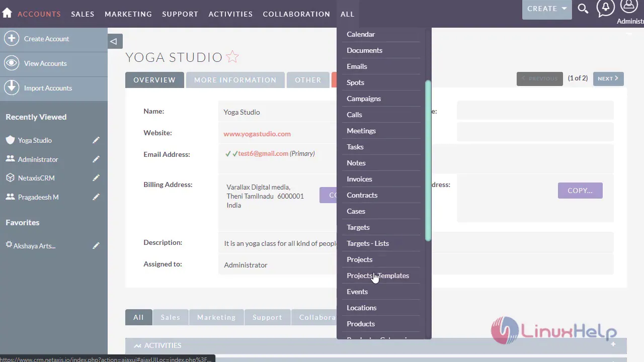Screen dimensions: 644x362
Task: Switch to the MORE INFORMATION tab
Action: pyautogui.click(x=235, y=80)
